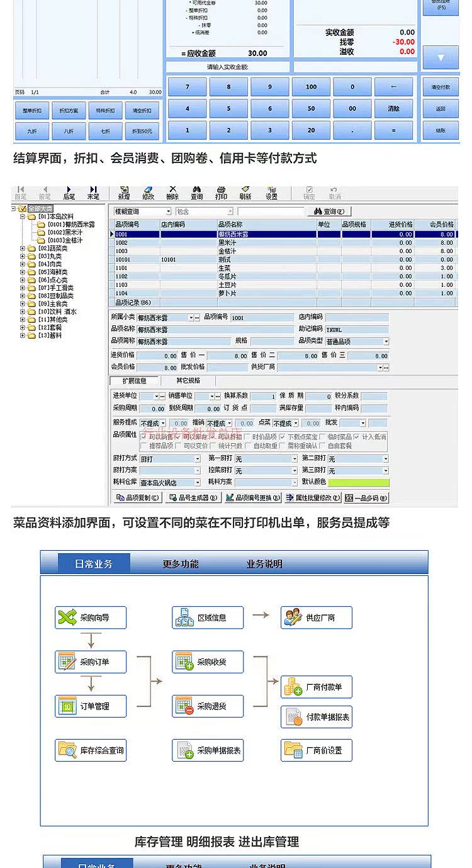
Task: Toggle 计入低消 checkbox
Action: [x=357, y=436]
